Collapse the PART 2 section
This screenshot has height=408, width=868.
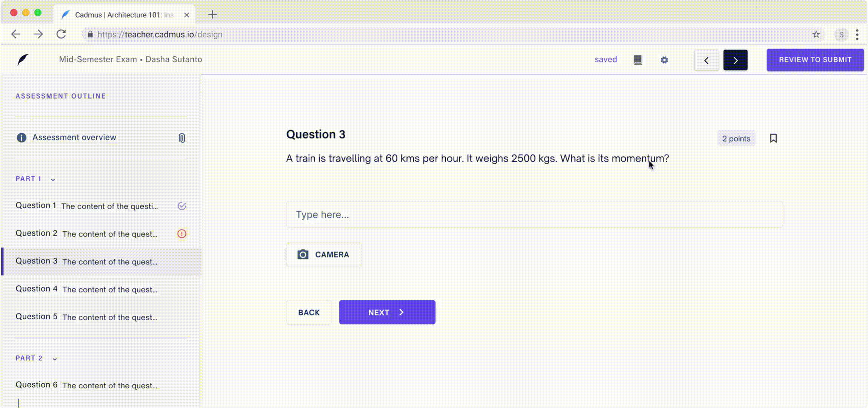[55, 359]
